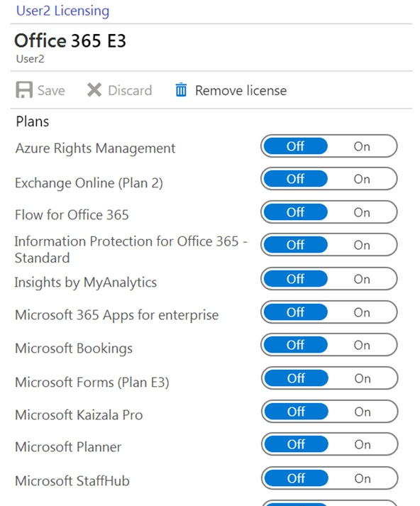Viewport: 420px width, 506px height.
Task: Turn On Microsoft Kaizala Pro
Action: tap(363, 412)
